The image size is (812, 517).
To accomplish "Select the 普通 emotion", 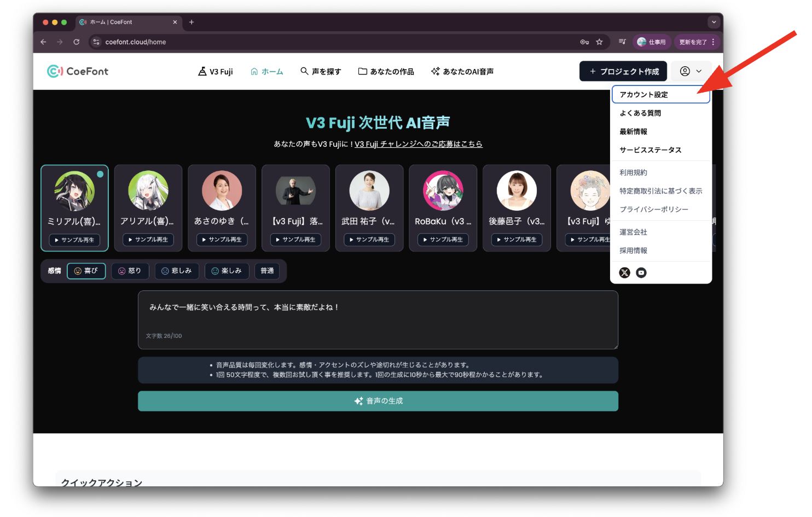I will 267,271.
